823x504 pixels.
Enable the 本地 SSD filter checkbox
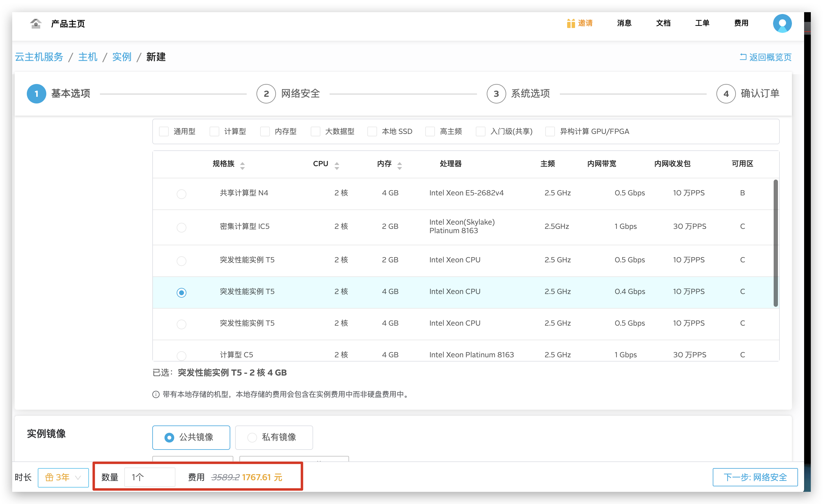[372, 131]
